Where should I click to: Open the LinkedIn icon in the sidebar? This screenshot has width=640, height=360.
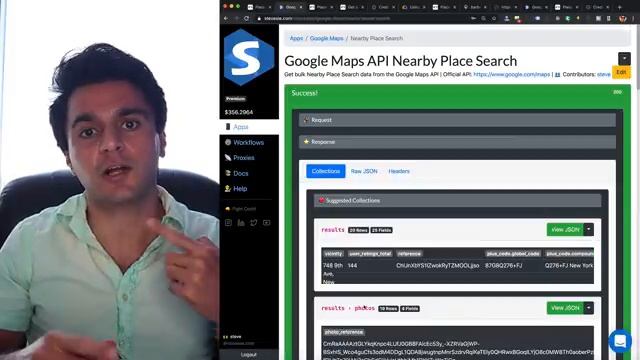point(241,222)
